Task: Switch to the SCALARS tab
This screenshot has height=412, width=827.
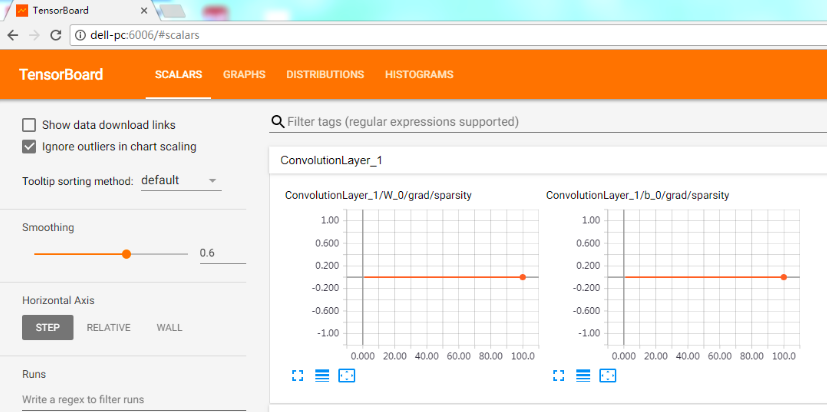Action: coord(178,74)
